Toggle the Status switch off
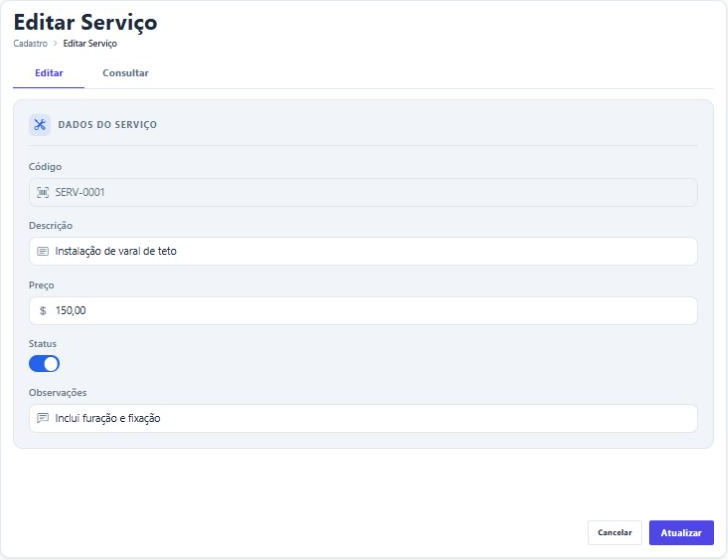 click(x=44, y=364)
